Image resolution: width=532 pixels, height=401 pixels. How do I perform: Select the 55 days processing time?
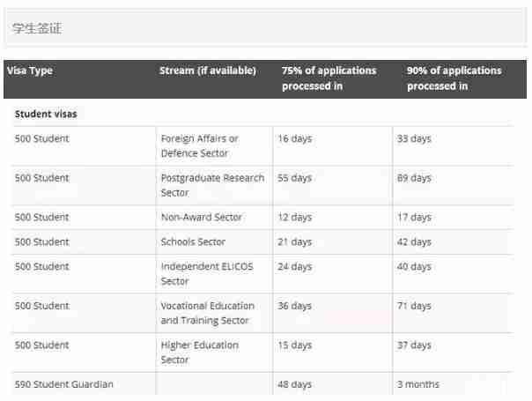click(x=294, y=178)
